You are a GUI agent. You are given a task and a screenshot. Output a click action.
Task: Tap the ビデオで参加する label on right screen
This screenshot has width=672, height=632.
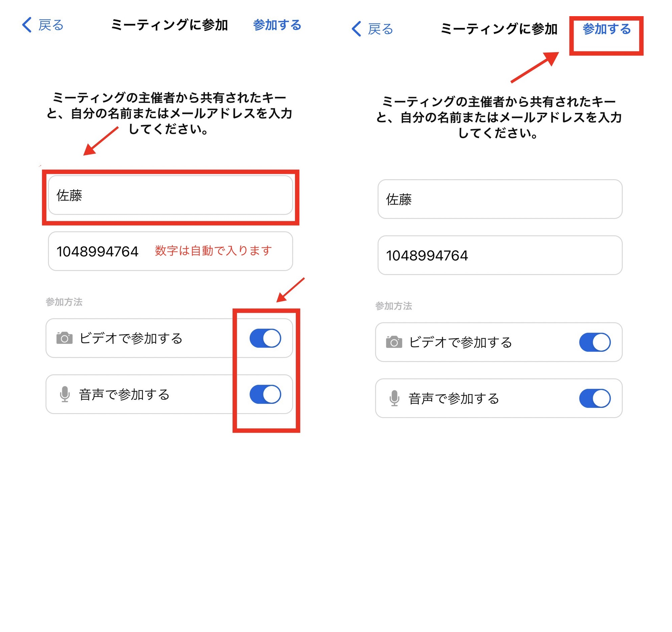[460, 342]
